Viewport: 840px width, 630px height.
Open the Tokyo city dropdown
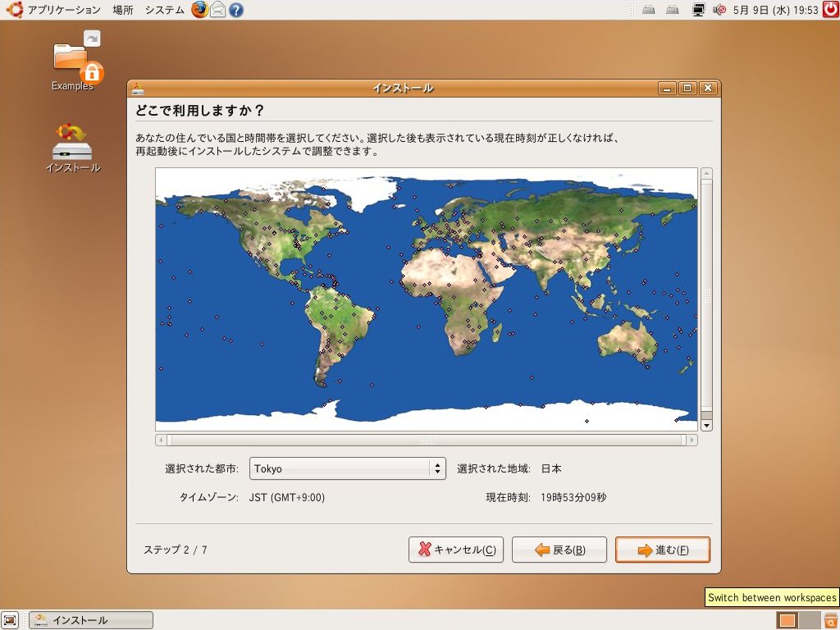(x=348, y=468)
